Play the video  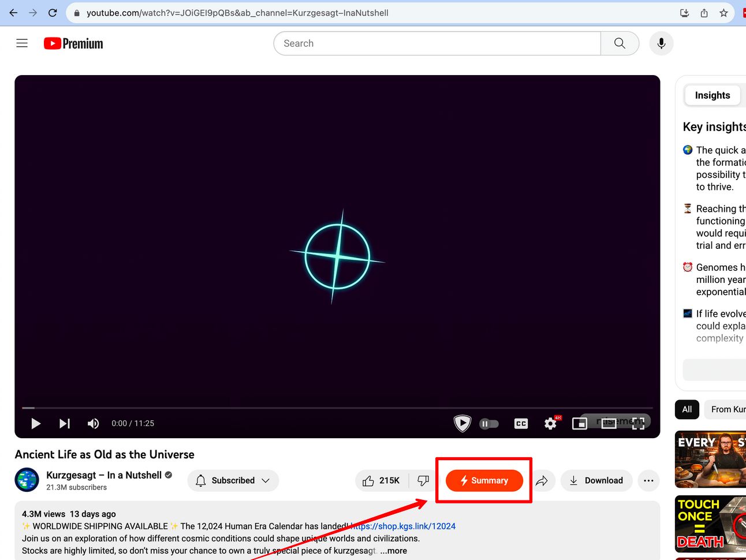36,424
